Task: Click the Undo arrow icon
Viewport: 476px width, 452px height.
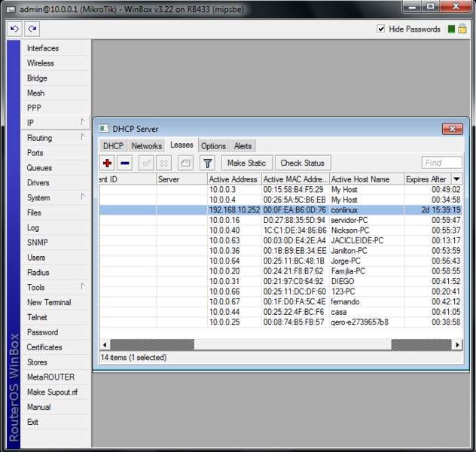Action: (14, 29)
